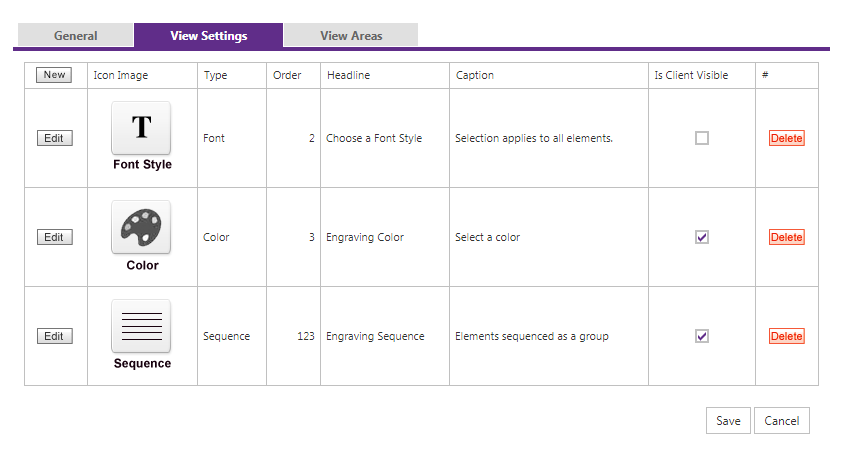841x452 pixels.
Task: Click the Font Style 'T' icon image
Action: (x=141, y=127)
